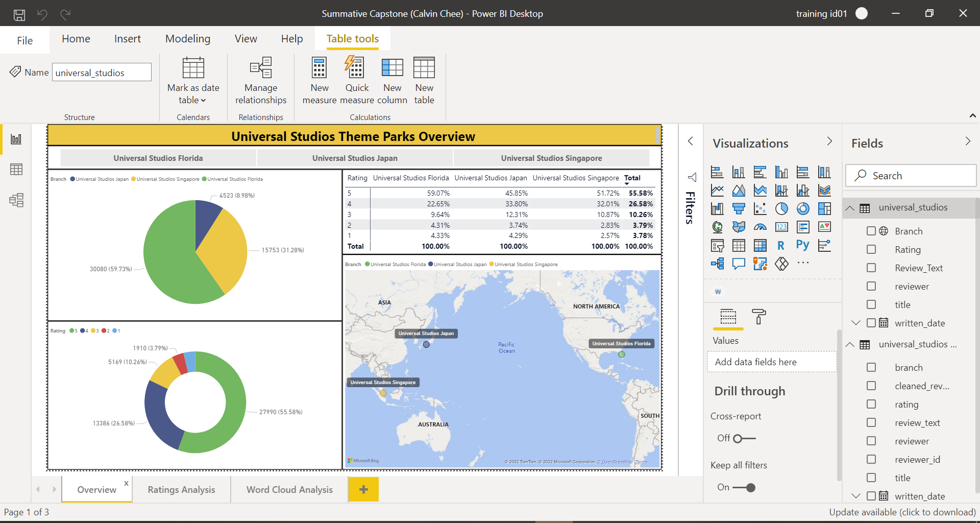Image resolution: width=980 pixels, height=523 pixels.
Task: Collapse the Visualizations pane
Action: [x=829, y=141]
